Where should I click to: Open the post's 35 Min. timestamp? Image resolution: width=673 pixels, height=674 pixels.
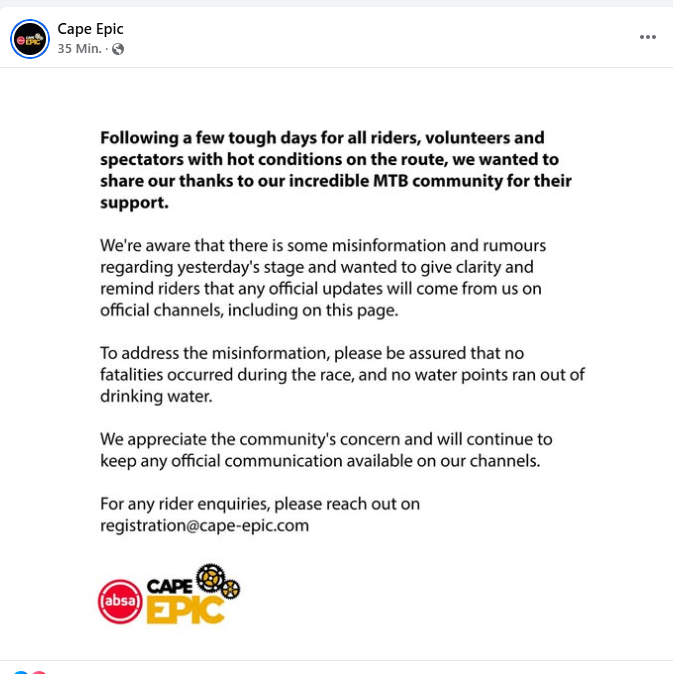coord(79,48)
